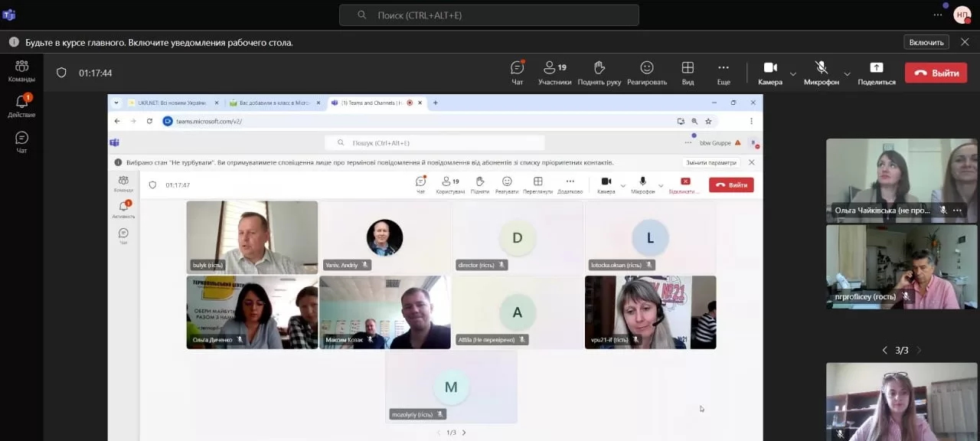980x441 pixels.
Task: Dismiss the desktop notifications banner
Action: (965, 42)
